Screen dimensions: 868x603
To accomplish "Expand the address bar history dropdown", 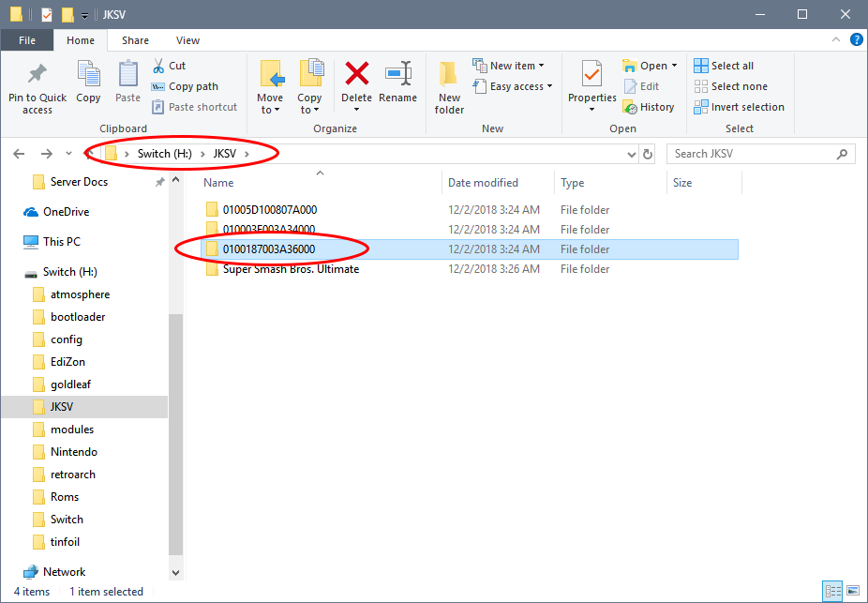I will tap(632, 154).
